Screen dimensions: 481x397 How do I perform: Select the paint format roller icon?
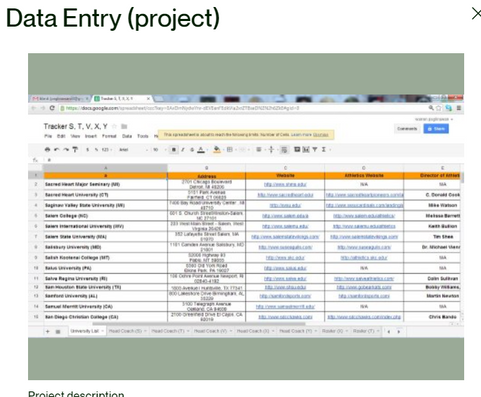coord(75,150)
